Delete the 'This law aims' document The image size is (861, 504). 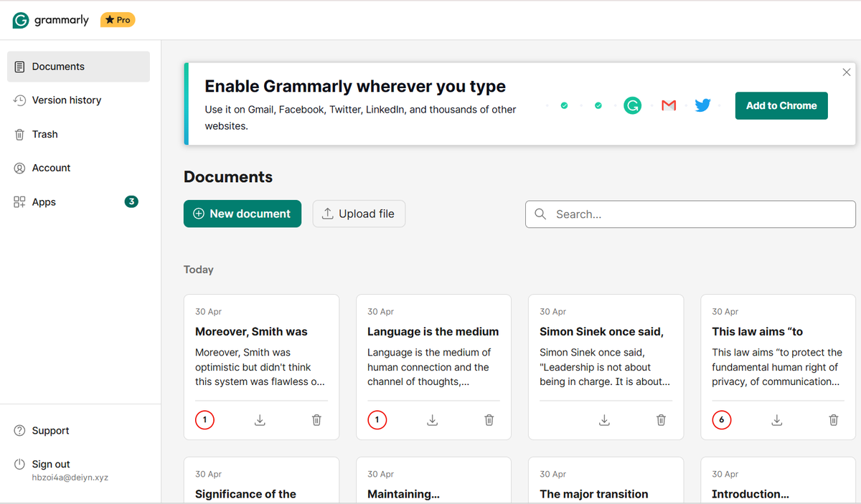tap(833, 420)
